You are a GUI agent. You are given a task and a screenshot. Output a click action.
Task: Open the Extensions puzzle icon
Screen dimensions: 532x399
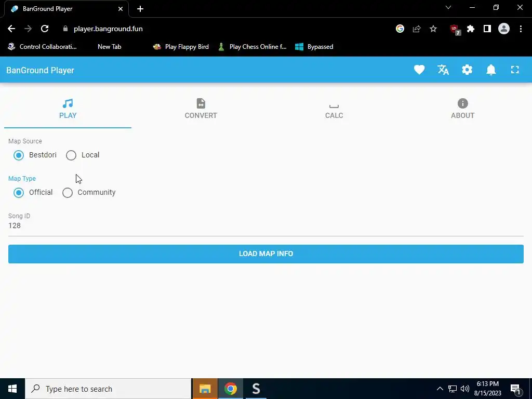[471, 29]
